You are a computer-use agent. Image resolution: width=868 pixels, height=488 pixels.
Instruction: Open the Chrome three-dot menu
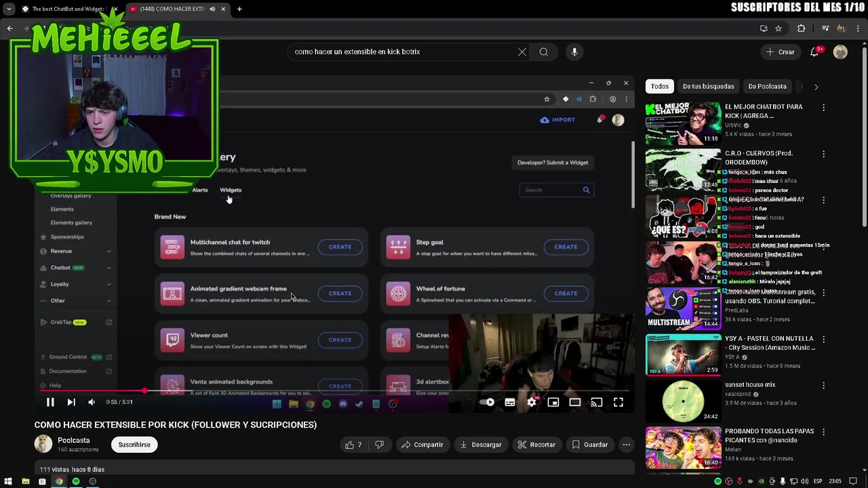859,28
